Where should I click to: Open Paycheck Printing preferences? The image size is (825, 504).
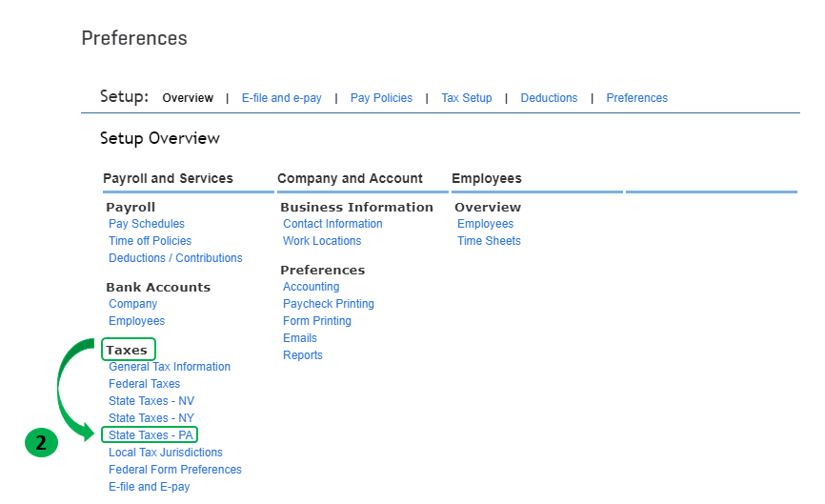point(329,304)
